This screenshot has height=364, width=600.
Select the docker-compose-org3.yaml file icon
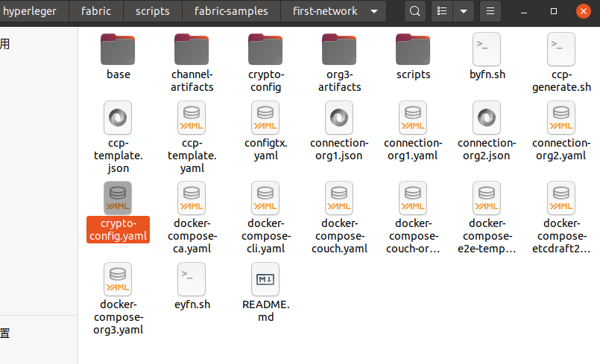pos(118,279)
